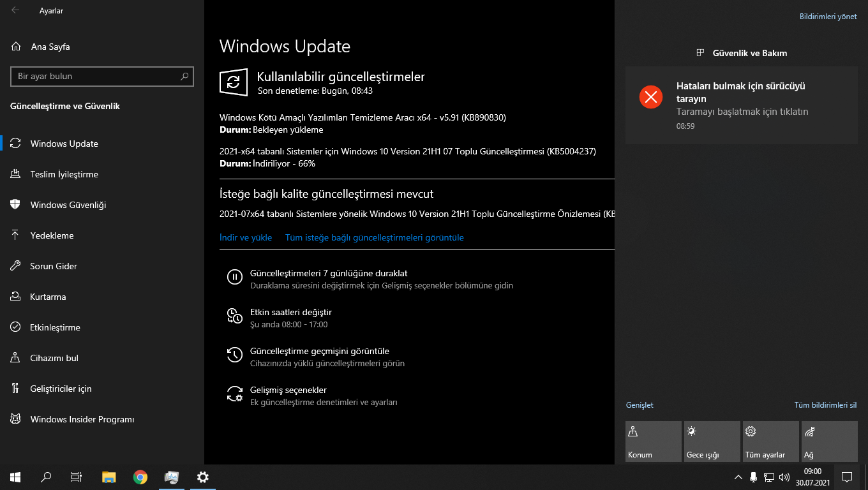The width and height of the screenshot is (868, 490).
Task: Click the 'Güvenlik ve Bakım' notification group header
Action: click(742, 53)
